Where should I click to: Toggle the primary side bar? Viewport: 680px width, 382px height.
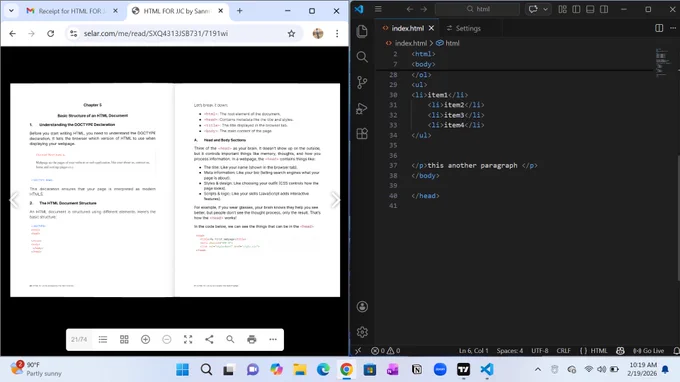576,9
